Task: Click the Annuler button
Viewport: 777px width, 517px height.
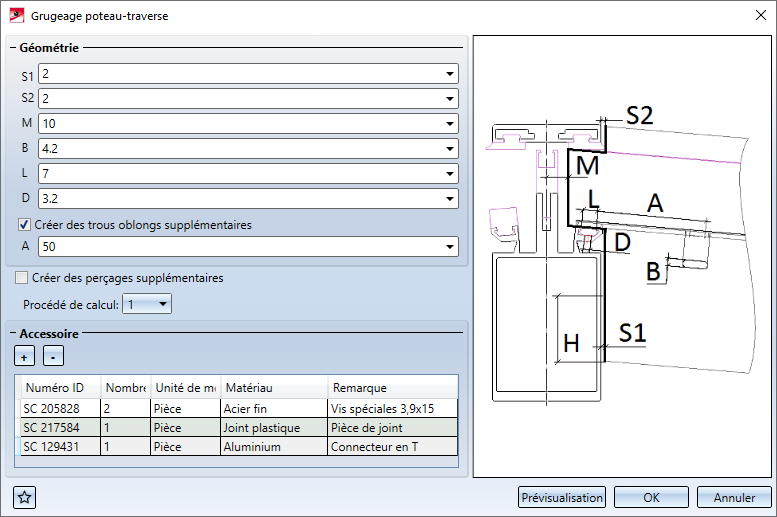Action: tap(734, 497)
